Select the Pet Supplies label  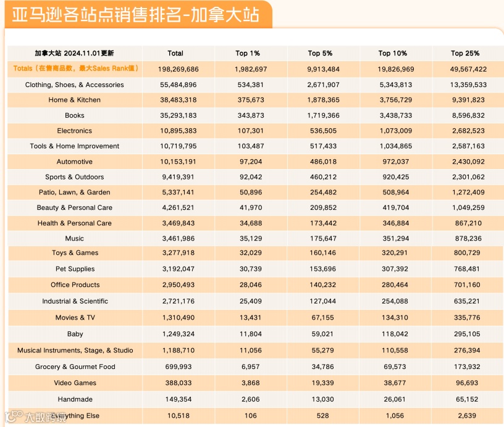[x=75, y=268]
